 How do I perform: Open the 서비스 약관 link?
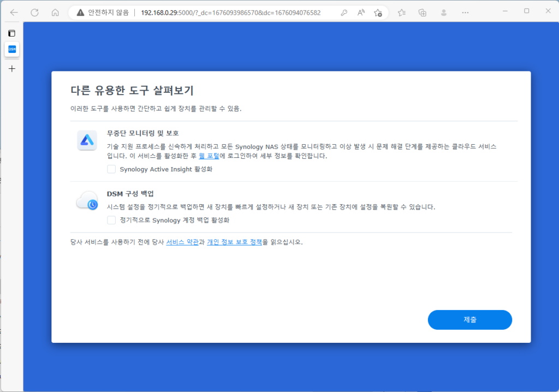[x=182, y=242]
